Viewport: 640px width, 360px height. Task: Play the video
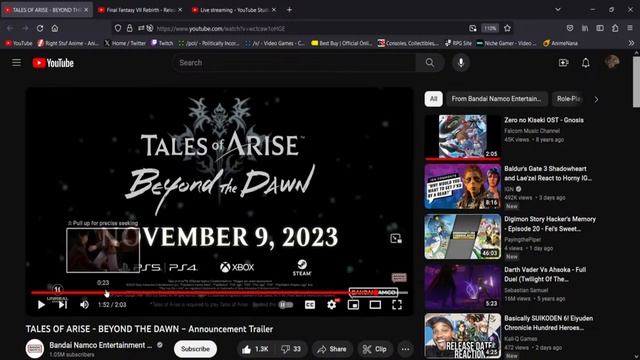click(41, 304)
